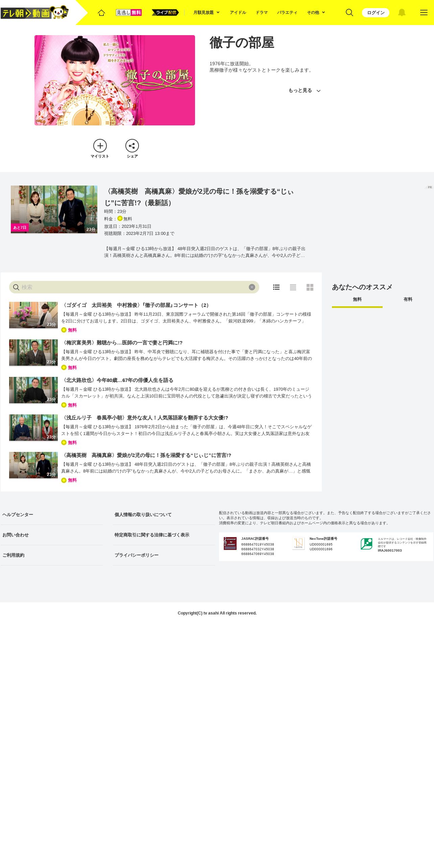
Task: Click the PR label at right edge
Action: tap(429, 187)
